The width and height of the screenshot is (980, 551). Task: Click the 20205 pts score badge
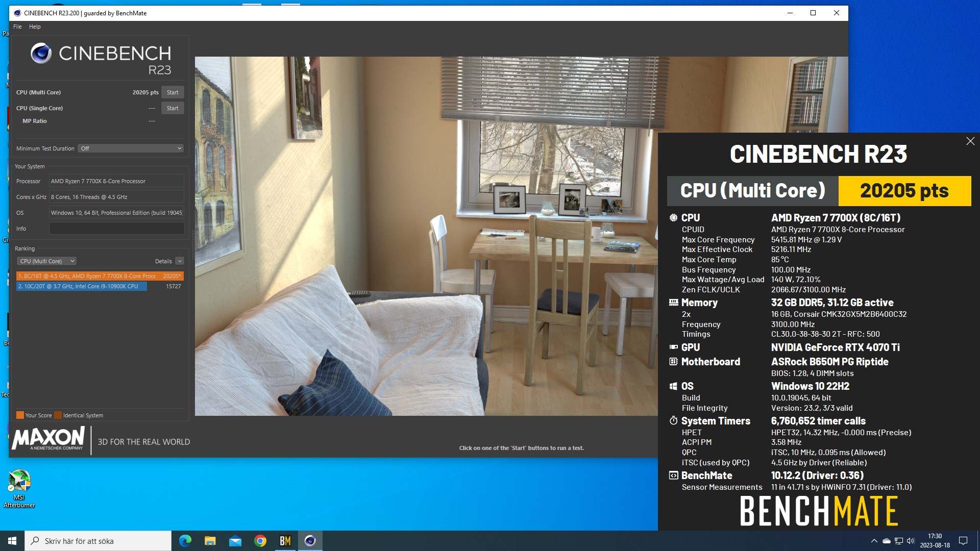coord(904,191)
